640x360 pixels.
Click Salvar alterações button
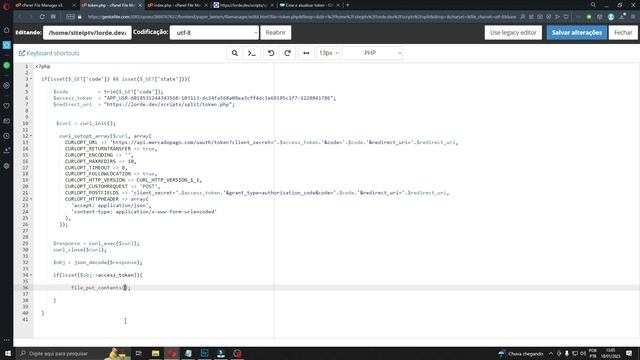[577, 33]
